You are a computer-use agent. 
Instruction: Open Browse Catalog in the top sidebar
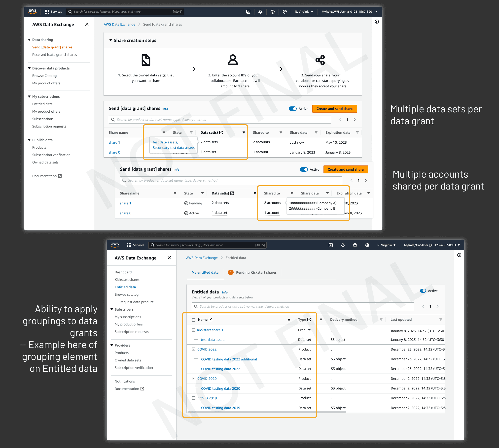(44, 76)
